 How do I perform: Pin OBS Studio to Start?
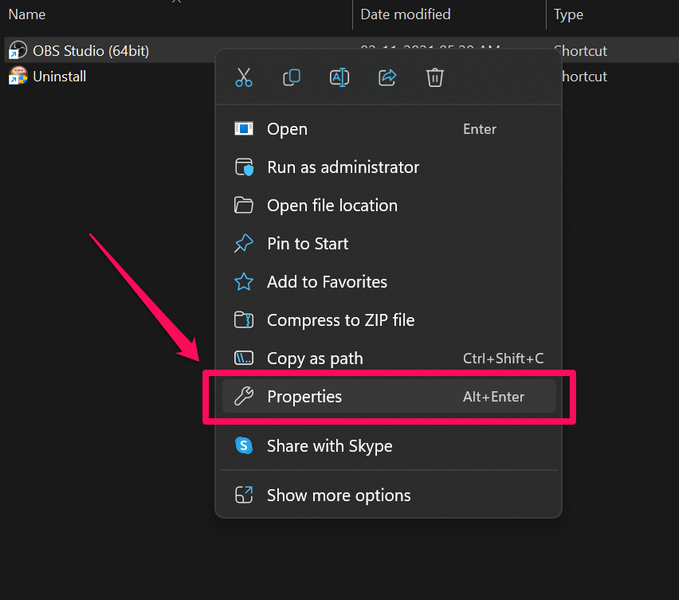[x=307, y=243]
